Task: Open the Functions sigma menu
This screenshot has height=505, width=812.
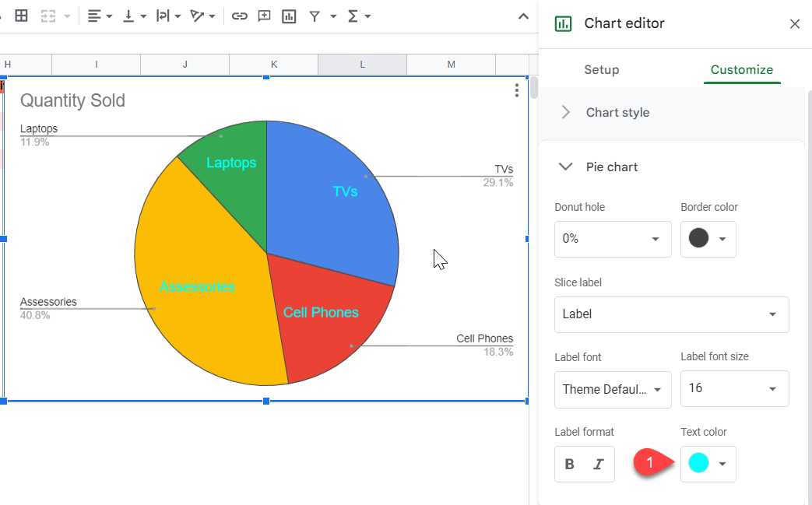Action: coord(354,16)
